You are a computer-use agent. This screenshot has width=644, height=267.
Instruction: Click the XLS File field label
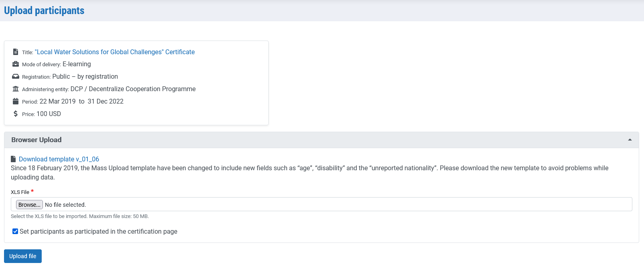tap(20, 192)
